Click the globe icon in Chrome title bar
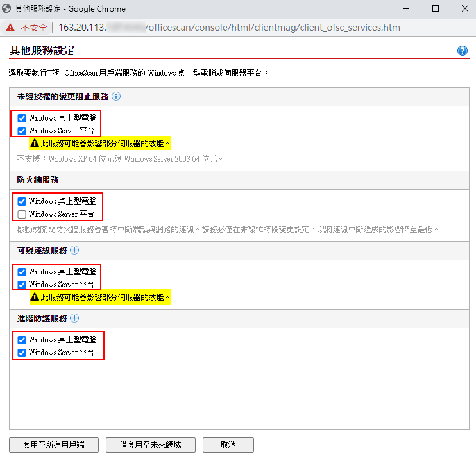This screenshot has height=461, width=476. point(6,8)
